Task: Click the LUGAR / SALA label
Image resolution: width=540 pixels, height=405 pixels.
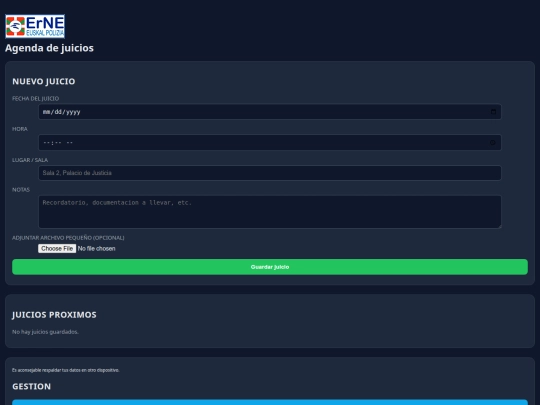Action: click(30, 160)
